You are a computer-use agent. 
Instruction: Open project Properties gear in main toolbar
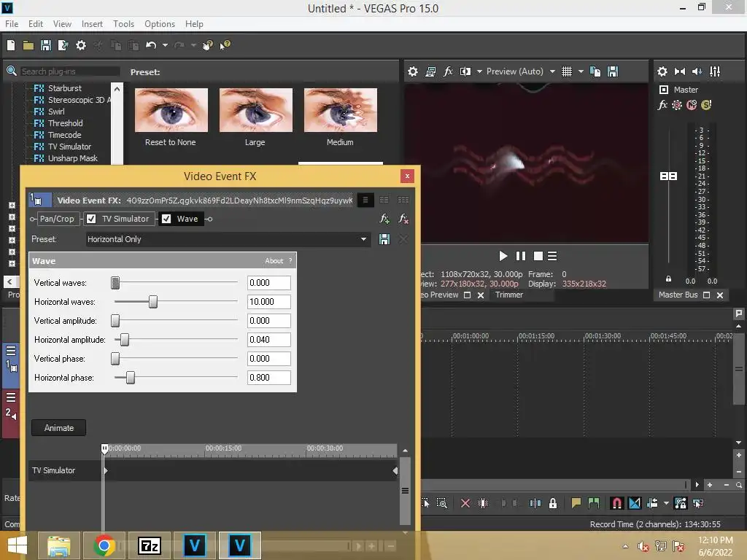click(81, 45)
